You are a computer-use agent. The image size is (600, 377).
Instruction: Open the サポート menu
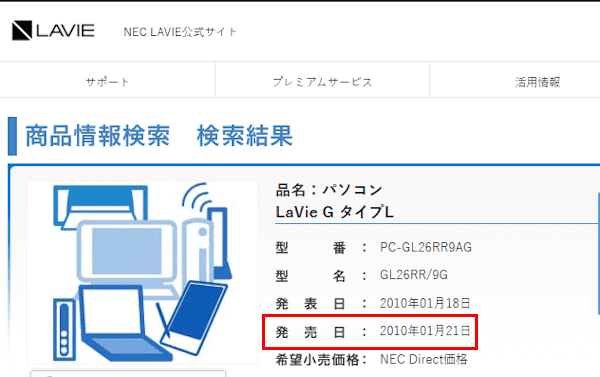(107, 82)
